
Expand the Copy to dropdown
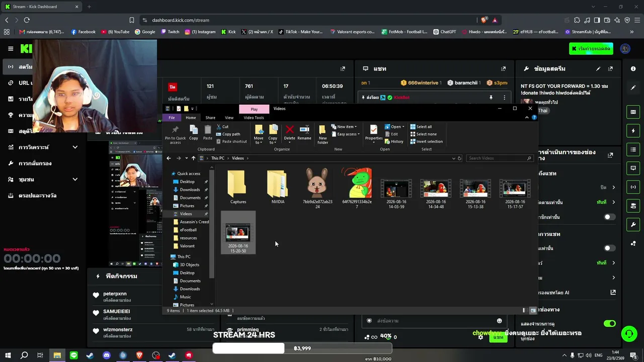click(273, 143)
